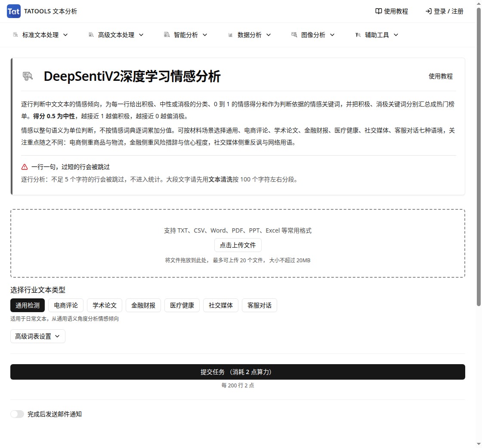
Task: Select 学术论文 text type
Action: point(105,306)
